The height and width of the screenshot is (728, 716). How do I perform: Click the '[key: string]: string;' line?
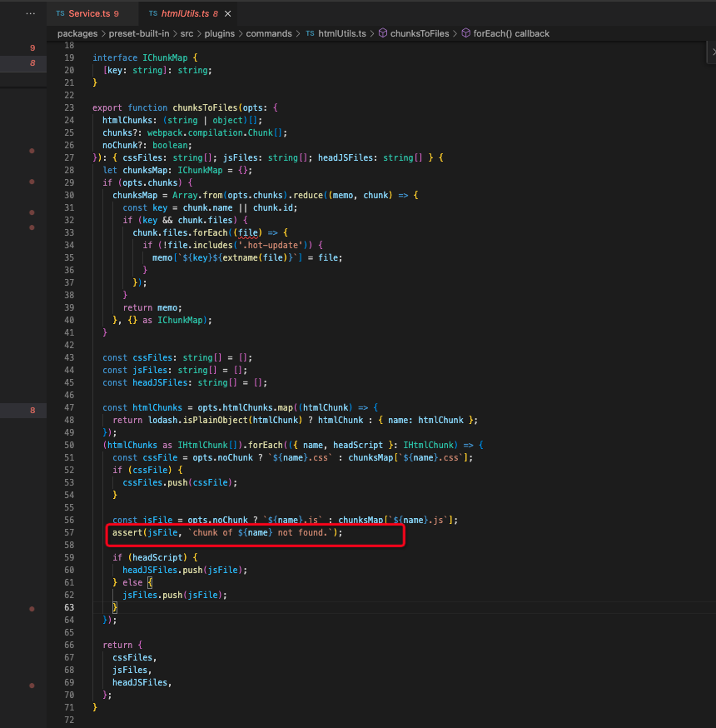(x=157, y=70)
